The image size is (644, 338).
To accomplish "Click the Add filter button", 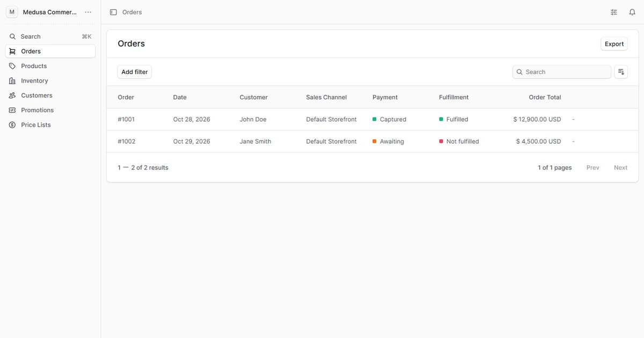I will click(x=135, y=72).
